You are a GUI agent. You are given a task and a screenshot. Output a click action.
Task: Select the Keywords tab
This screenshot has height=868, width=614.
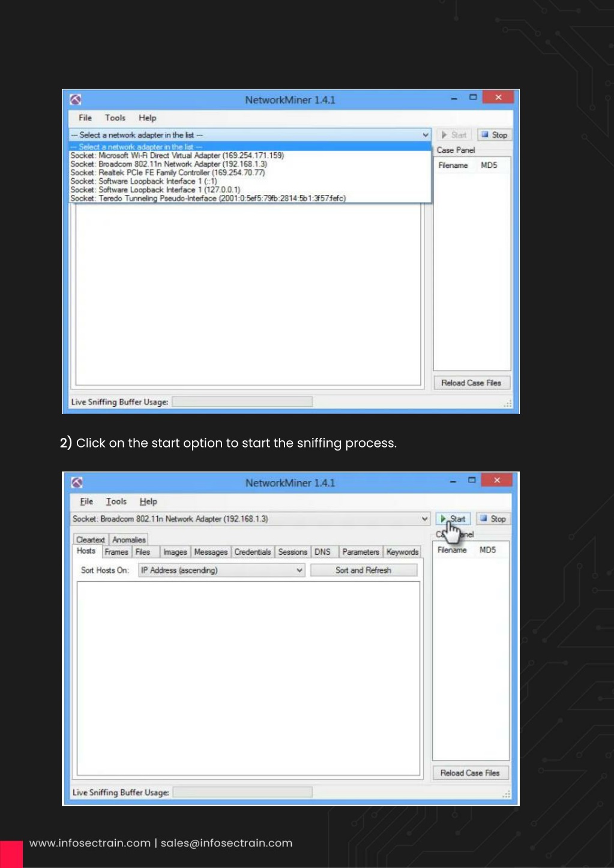click(x=403, y=552)
